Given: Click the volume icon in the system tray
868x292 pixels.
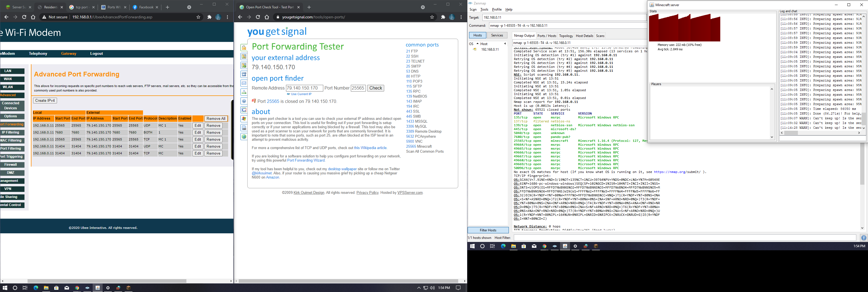Looking at the screenshot, I should (x=432, y=288).
